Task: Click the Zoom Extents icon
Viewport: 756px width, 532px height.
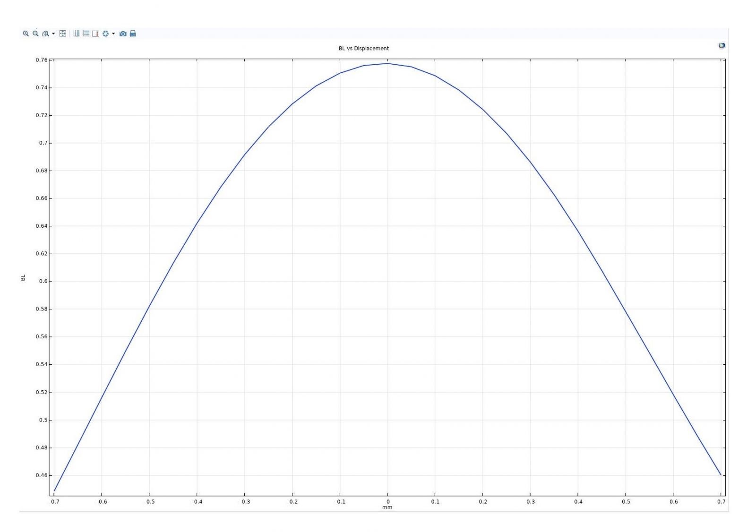Action: tap(62, 34)
